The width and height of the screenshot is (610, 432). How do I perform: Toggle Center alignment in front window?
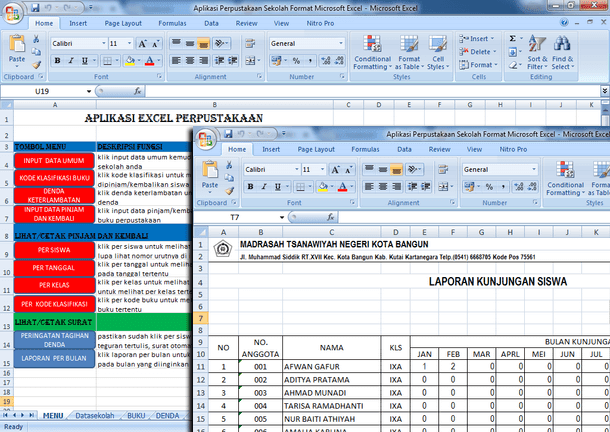click(x=383, y=186)
